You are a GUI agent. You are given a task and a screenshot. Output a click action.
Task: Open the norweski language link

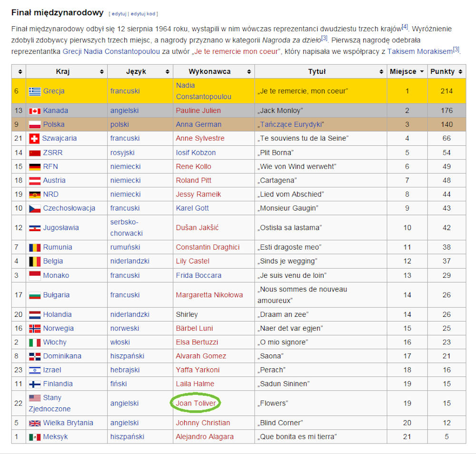click(124, 329)
